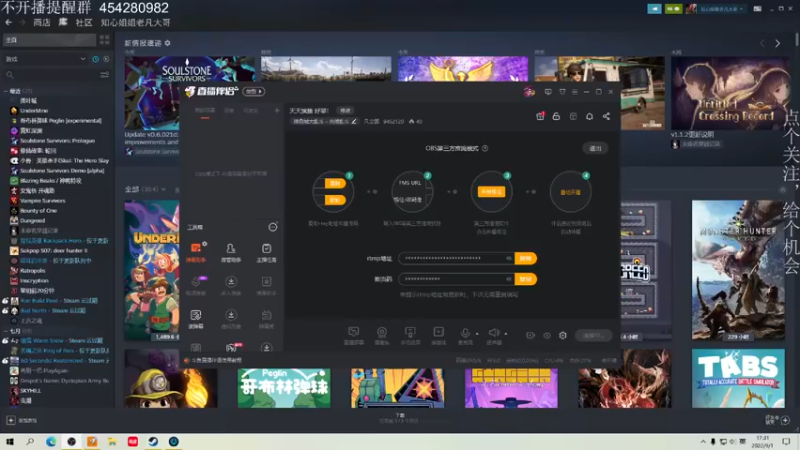This screenshot has height=450, width=800.
Task: Advance news carousel with right arrow
Action: coord(778,44)
